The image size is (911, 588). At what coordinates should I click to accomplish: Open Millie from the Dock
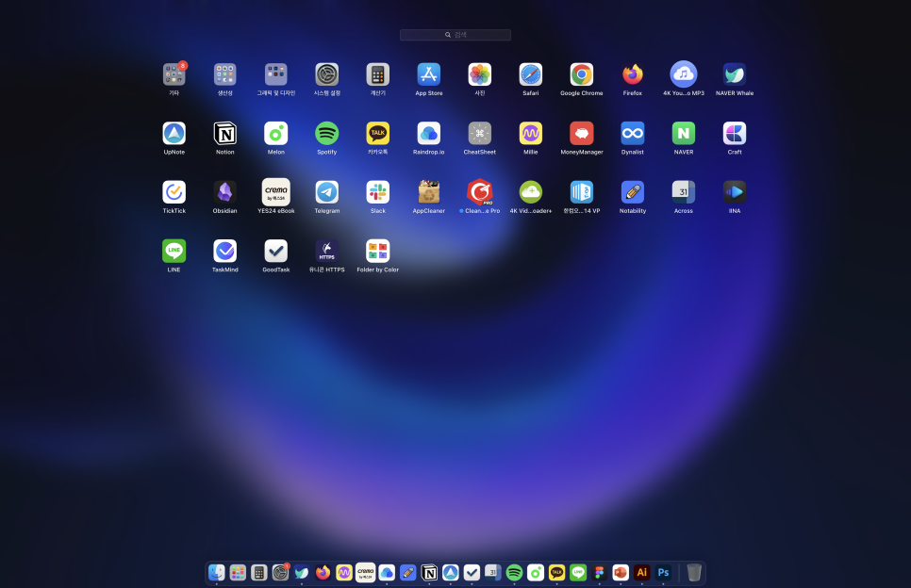[344, 573]
